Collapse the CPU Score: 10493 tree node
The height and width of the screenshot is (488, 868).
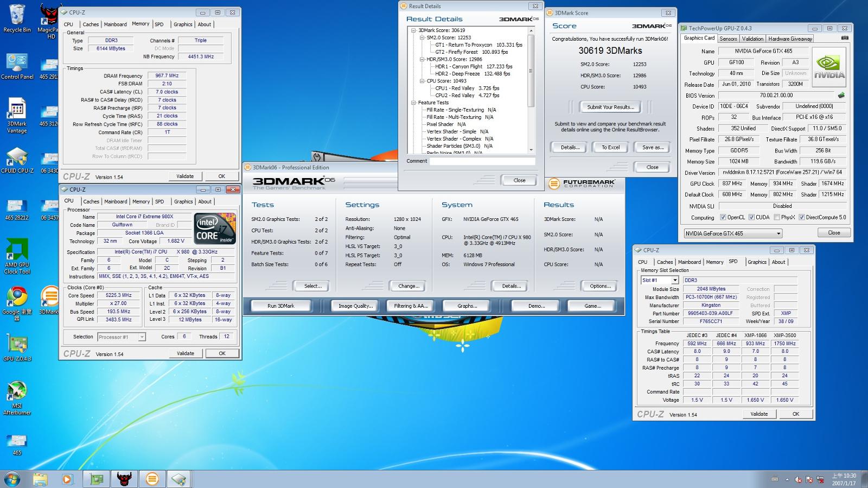pos(422,81)
